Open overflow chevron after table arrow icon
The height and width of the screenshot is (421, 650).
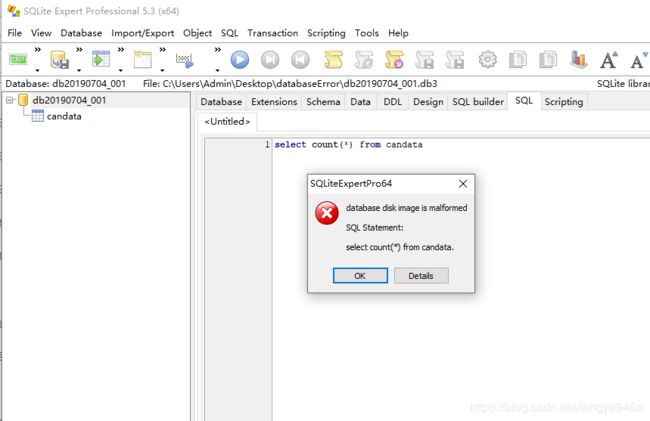(121, 50)
